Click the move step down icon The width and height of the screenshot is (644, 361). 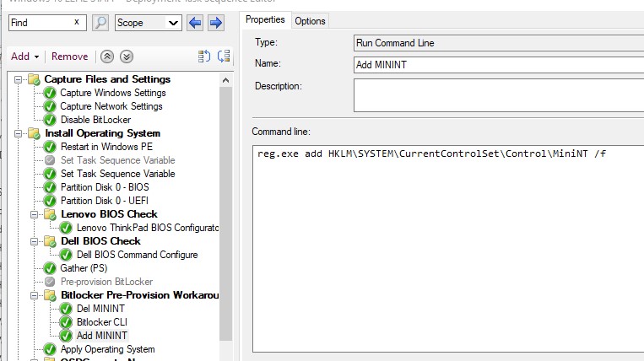[223, 57]
